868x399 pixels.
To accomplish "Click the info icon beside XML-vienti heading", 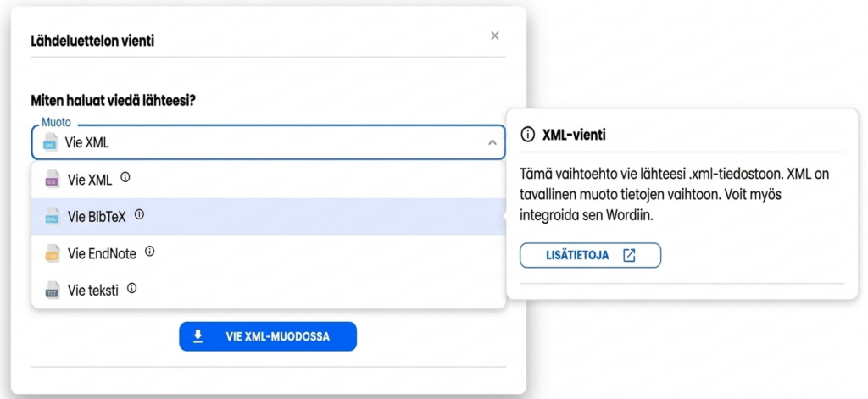I will 528,135.
